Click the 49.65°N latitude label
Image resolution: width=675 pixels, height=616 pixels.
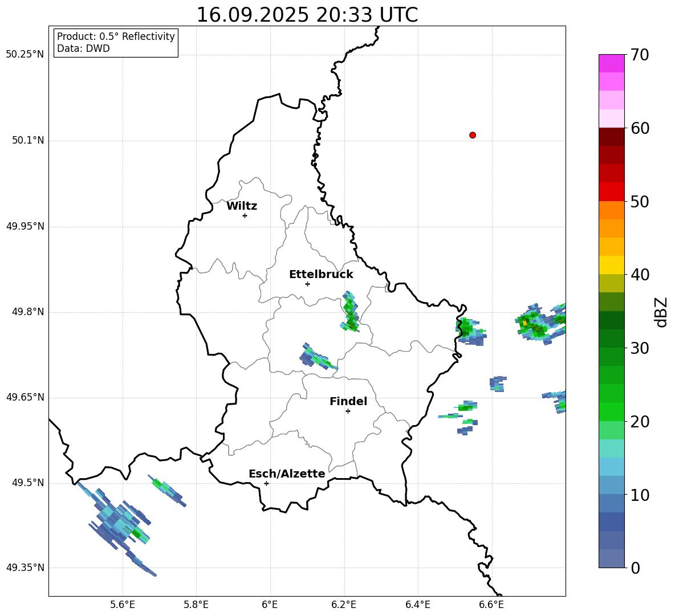(x=25, y=397)
